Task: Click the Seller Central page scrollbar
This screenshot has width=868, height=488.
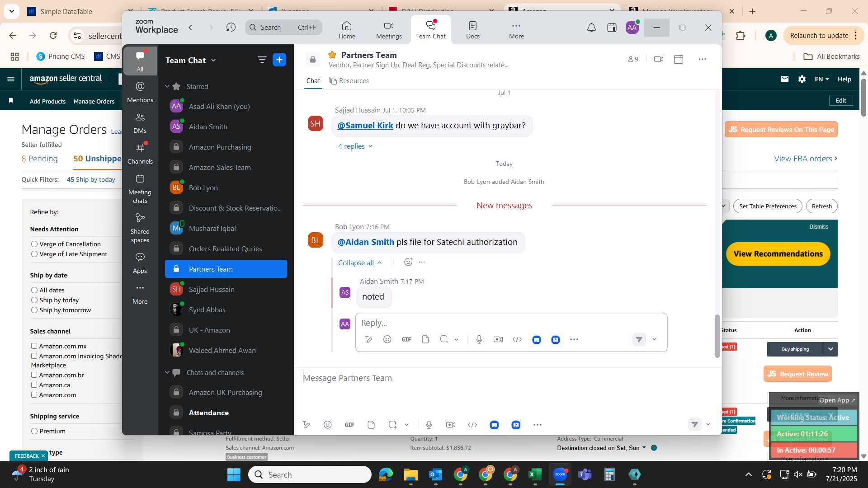Action: tap(863, 97)
